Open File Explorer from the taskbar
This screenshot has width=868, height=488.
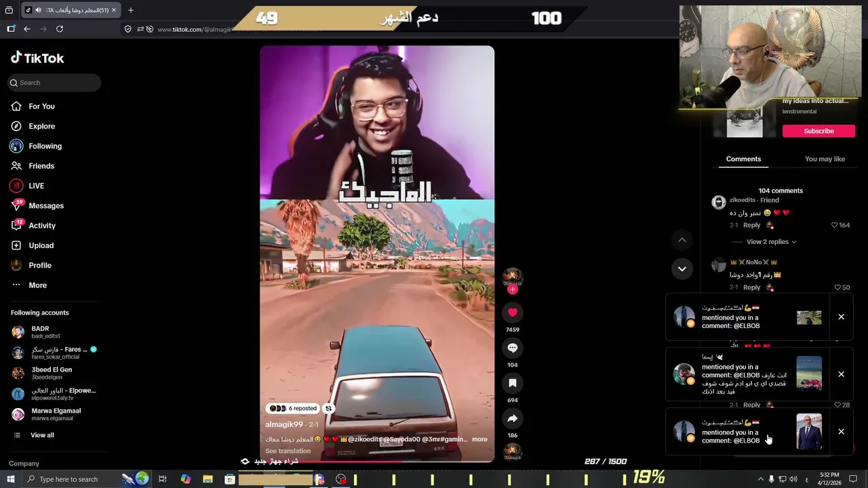click(x=208, y=479)
